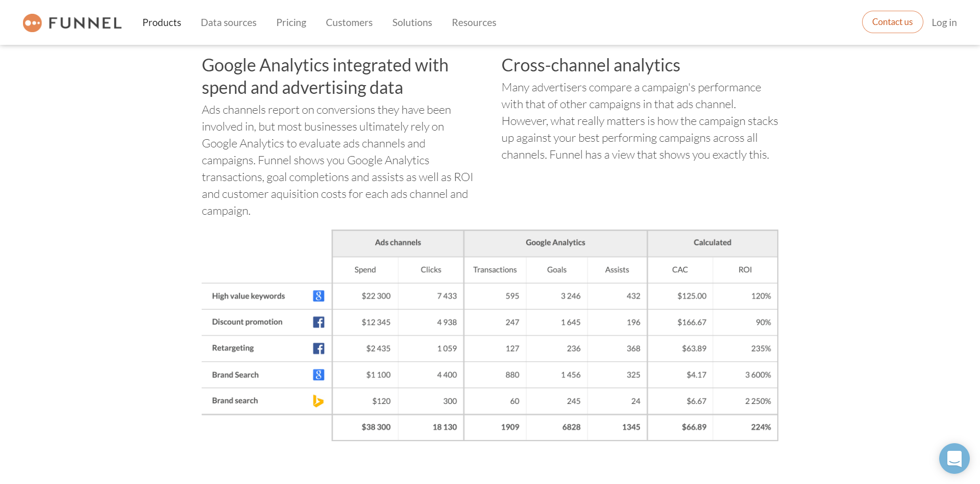Click the Funnel logo icon
Screen dimensions: 980x484
pos(32,23)
